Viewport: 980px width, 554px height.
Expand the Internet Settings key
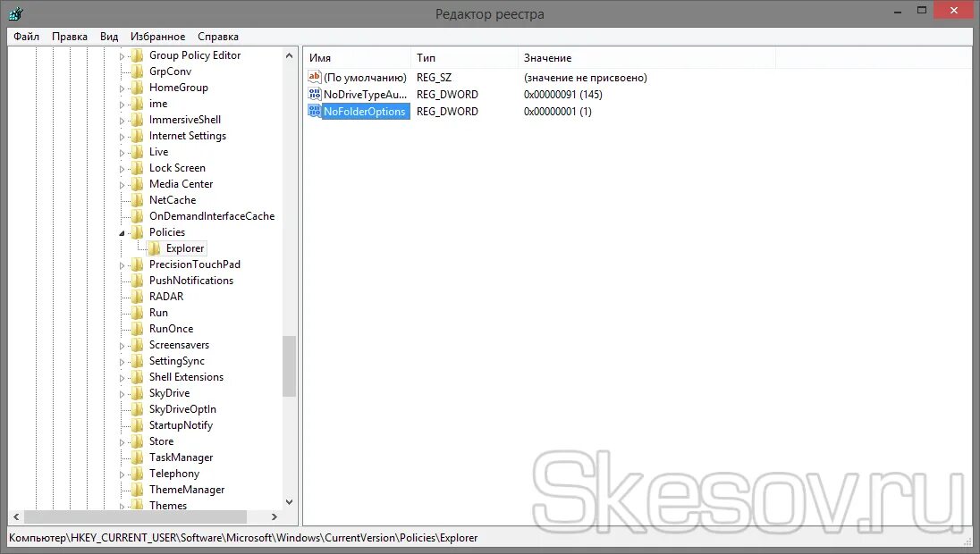pos(122,136)
